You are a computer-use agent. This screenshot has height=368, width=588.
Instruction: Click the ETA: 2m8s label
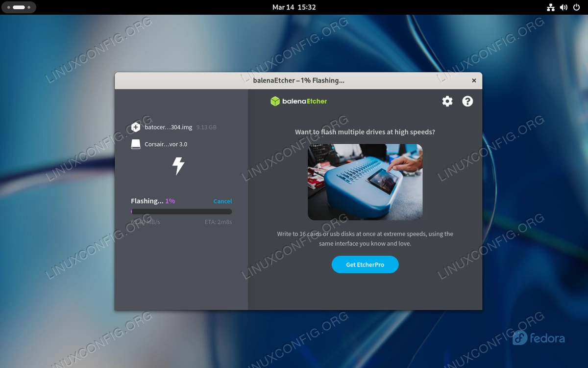(x=218, y=222)
